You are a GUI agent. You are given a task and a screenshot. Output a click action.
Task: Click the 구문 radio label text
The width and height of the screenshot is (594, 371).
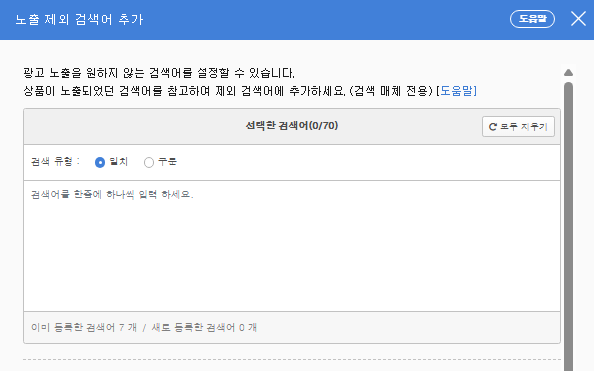167,162
